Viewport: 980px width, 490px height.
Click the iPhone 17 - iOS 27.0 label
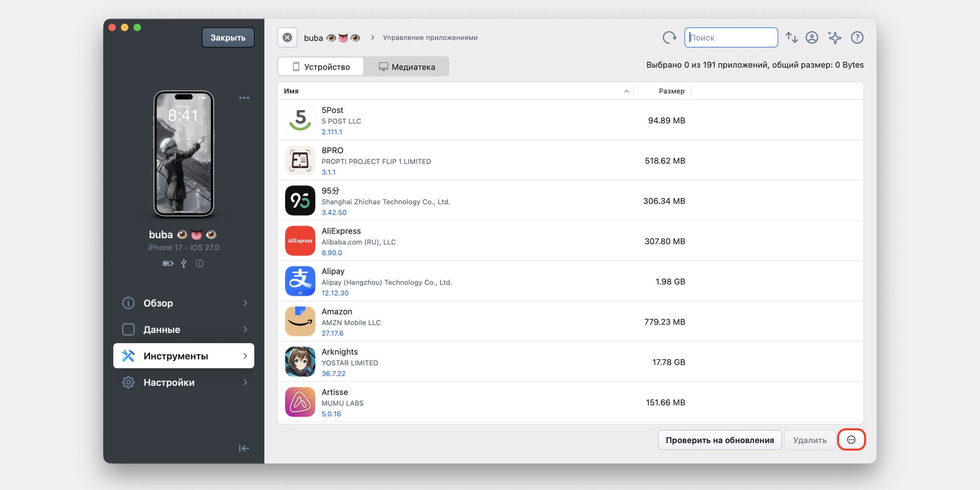tap(183, 248)
